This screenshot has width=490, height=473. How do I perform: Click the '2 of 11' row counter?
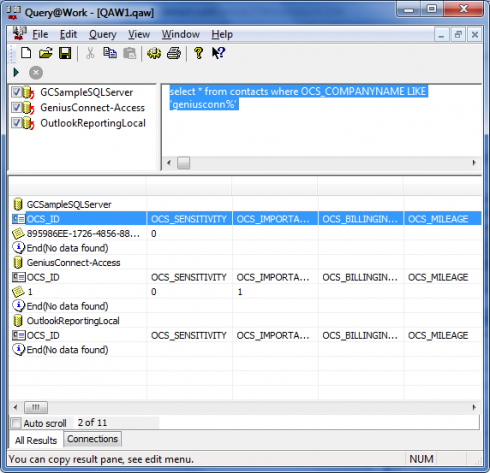point(92,423)
